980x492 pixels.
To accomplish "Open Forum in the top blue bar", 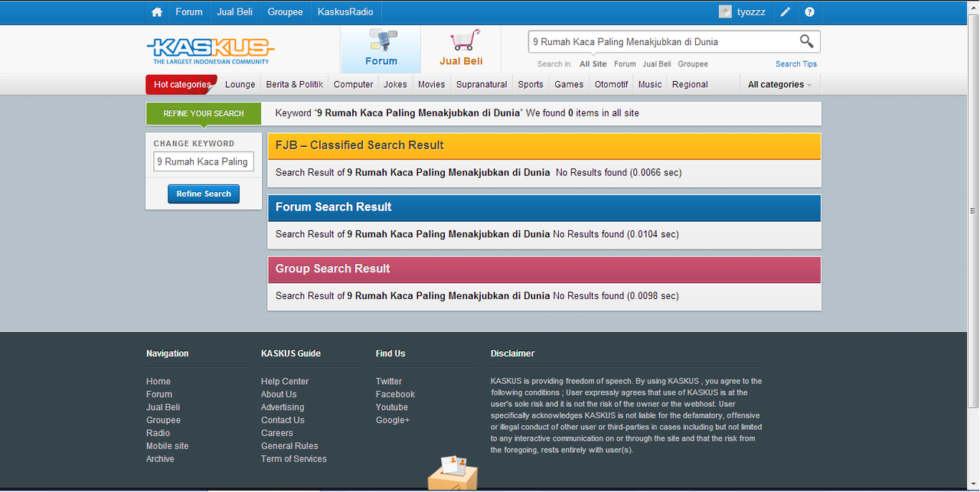I will (189, 12).
